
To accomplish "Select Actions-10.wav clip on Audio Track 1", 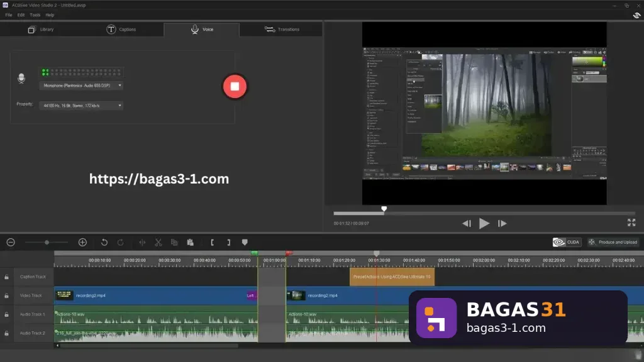I will 156,314.
